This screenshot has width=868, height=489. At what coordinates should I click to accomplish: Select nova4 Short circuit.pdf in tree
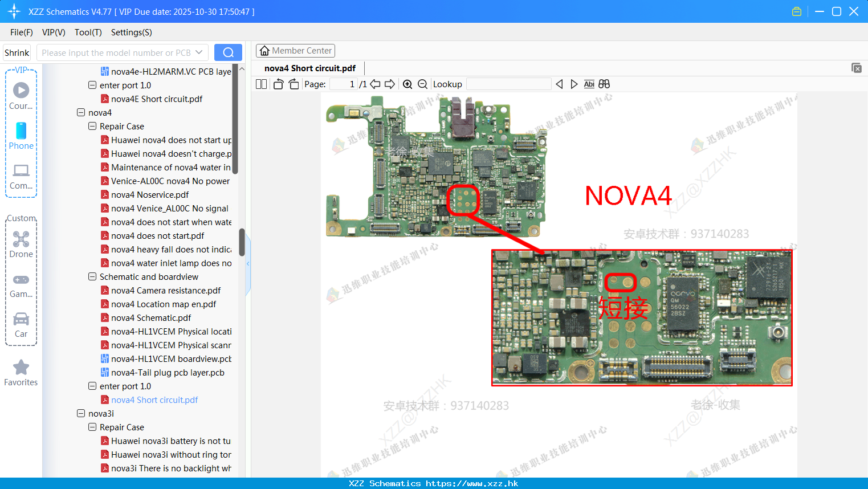pos(154,400)
